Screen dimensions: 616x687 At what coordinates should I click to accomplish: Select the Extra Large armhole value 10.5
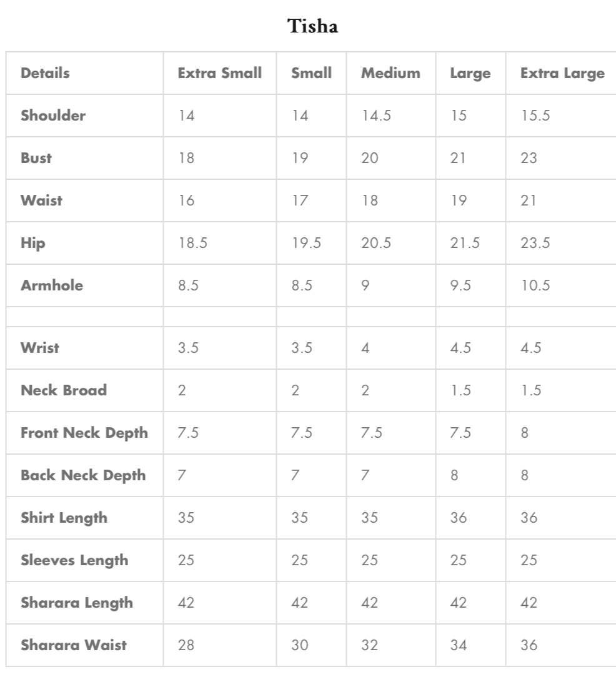coord(535,285)
